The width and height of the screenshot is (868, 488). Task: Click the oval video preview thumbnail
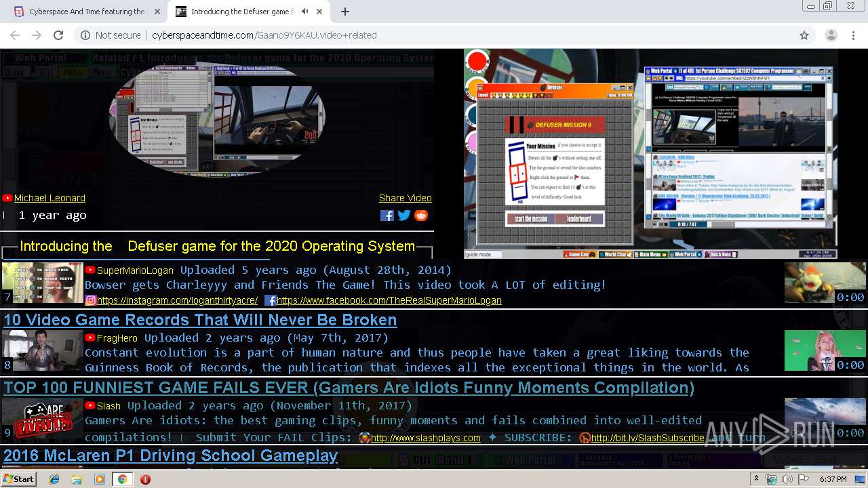(217, 119)
